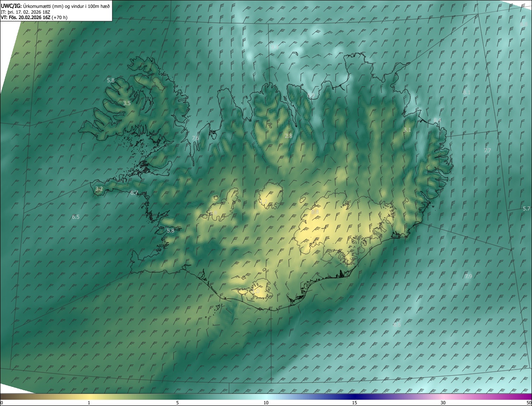Click the color scale tick labeled 30

click(443, 403)
